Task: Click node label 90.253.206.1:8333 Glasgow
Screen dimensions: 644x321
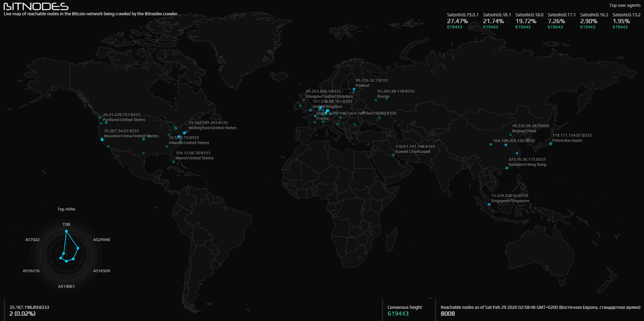Action: point(329,94)
